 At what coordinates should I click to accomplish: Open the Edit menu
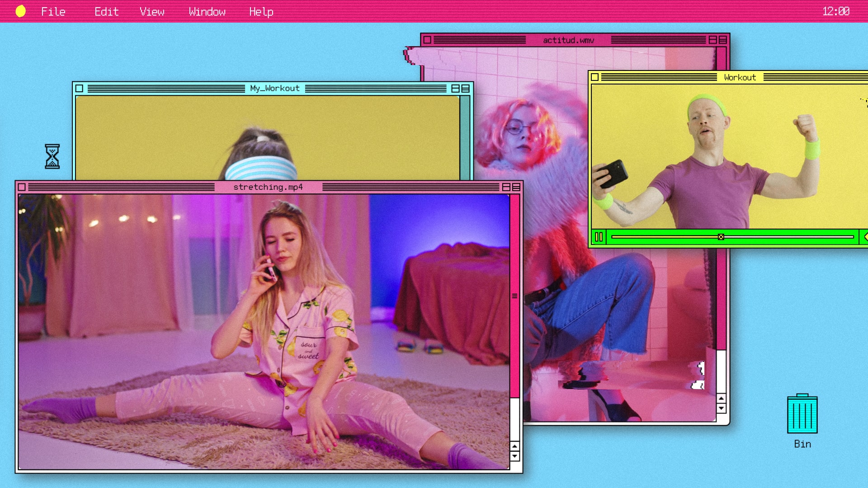[106, 12]
